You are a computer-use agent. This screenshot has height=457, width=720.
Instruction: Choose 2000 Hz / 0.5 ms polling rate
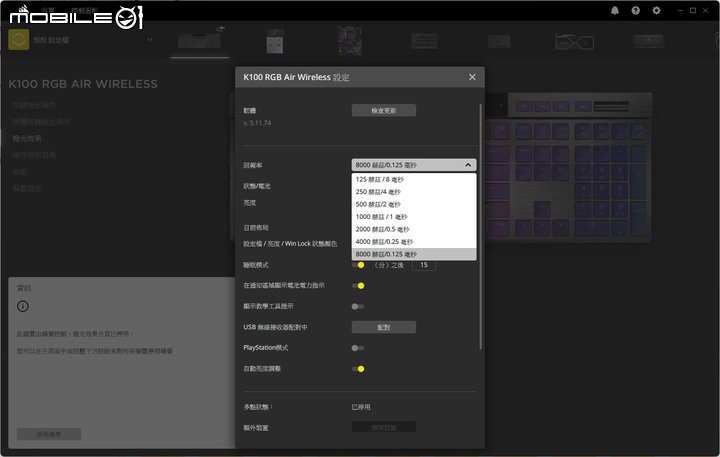point(414,229)
